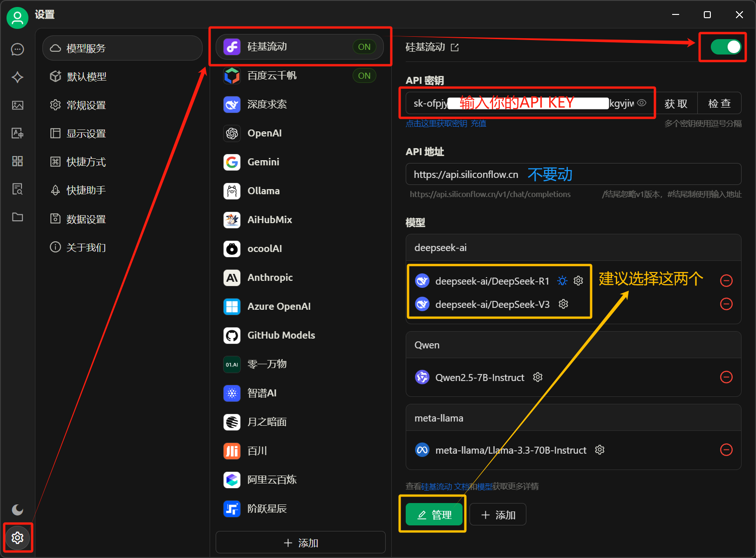
Task: Select the Ollama provider
Action: pyautogui.click(x=300, y=191)
